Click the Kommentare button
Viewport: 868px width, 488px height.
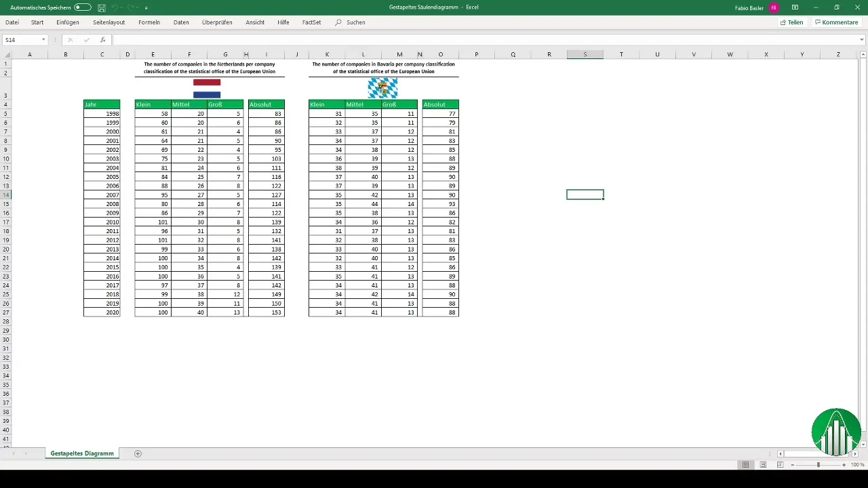836,22
